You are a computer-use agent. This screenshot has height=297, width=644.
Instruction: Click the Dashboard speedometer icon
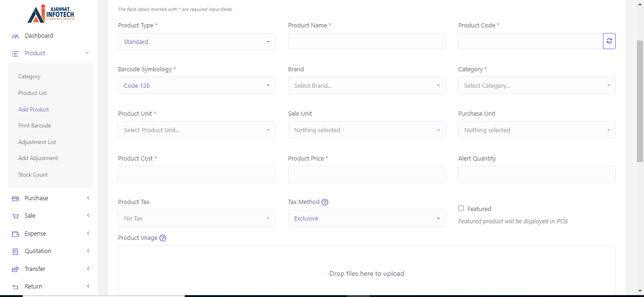coord(15,36)
